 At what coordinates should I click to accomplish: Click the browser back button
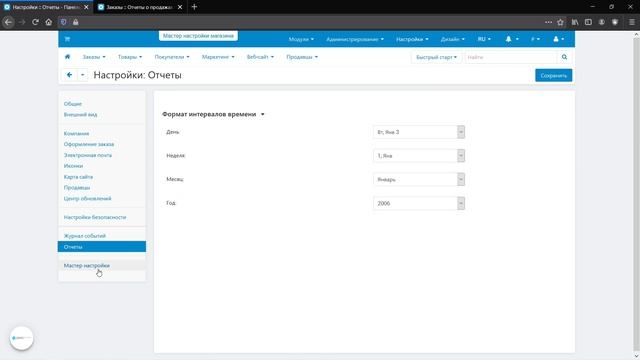(x=8, y=22)
